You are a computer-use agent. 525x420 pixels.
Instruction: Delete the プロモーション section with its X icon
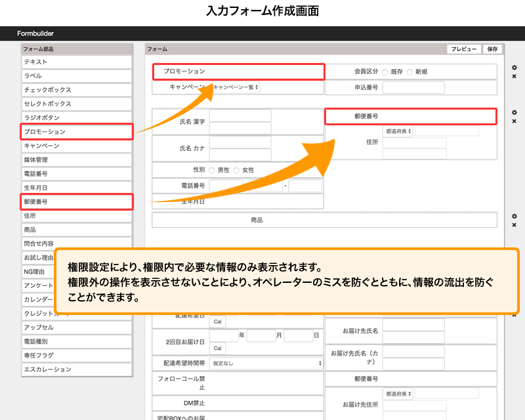pyautogui.click(x=514, y=77)
